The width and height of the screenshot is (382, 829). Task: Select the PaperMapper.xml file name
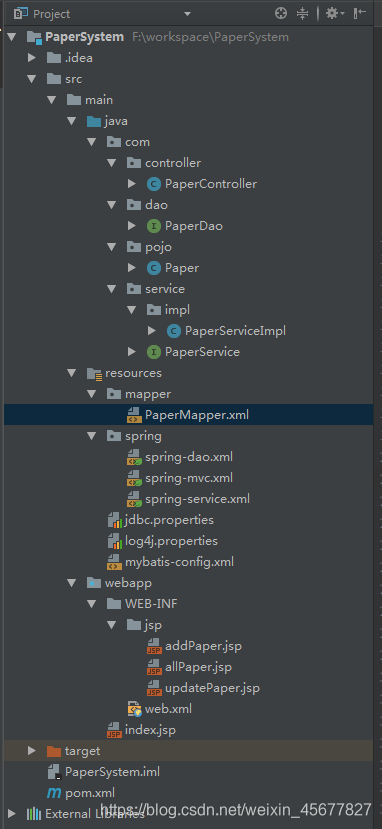[197, 416]
